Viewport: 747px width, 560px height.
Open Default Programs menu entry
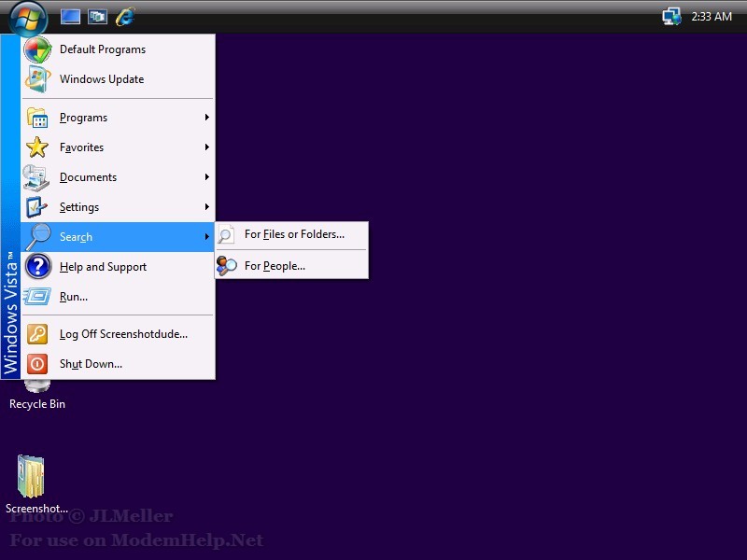coord(119,49)
